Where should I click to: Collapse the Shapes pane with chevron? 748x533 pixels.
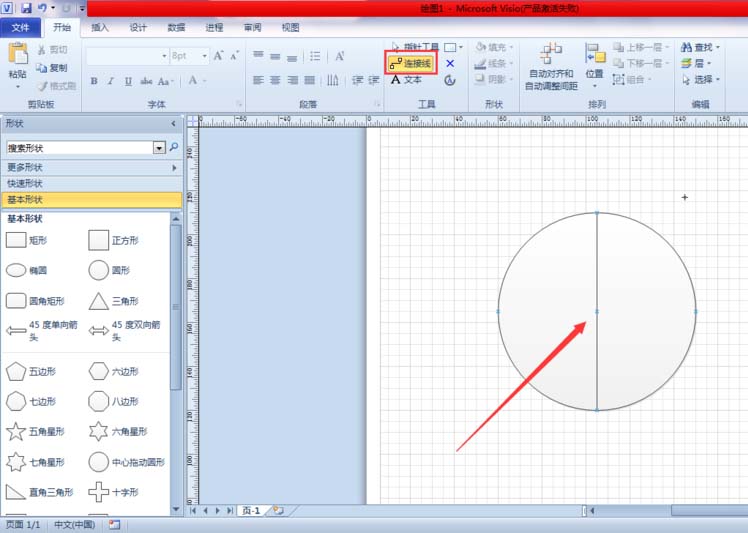pyautogui.click(x=174, y=124)
